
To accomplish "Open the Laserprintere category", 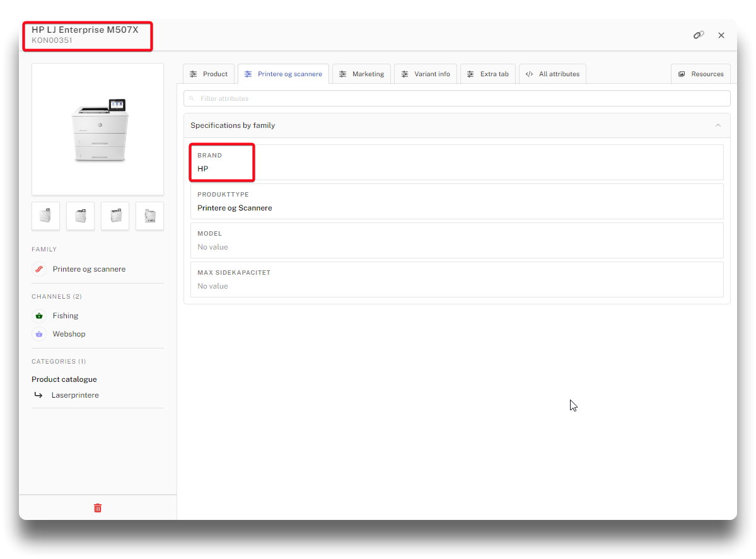I will click(75, 395).
